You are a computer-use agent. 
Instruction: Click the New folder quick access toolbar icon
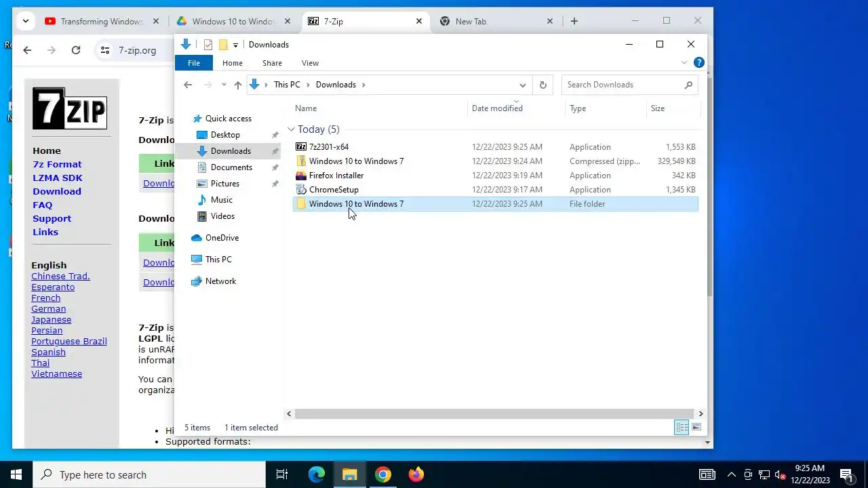tap(222, 45)
